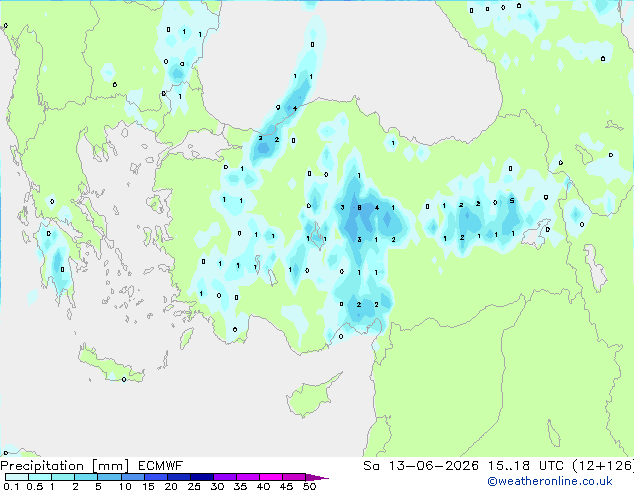Select legend swatch between 1 and 2
634x490 pixels.
[63, 477]
